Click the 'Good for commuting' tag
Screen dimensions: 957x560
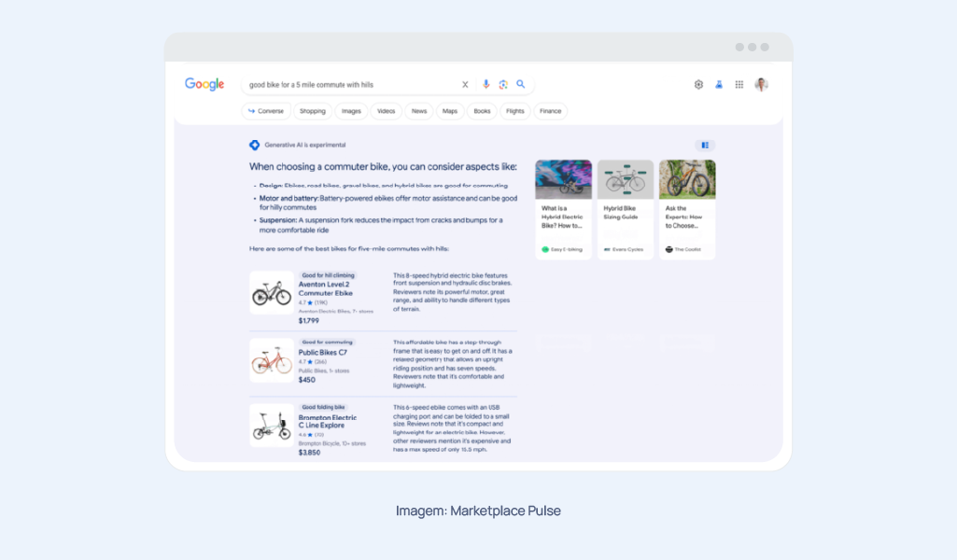327,343
